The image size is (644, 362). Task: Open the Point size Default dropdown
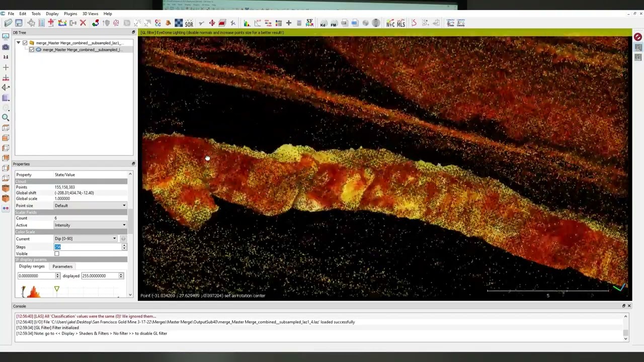click(x=90, y=206)
